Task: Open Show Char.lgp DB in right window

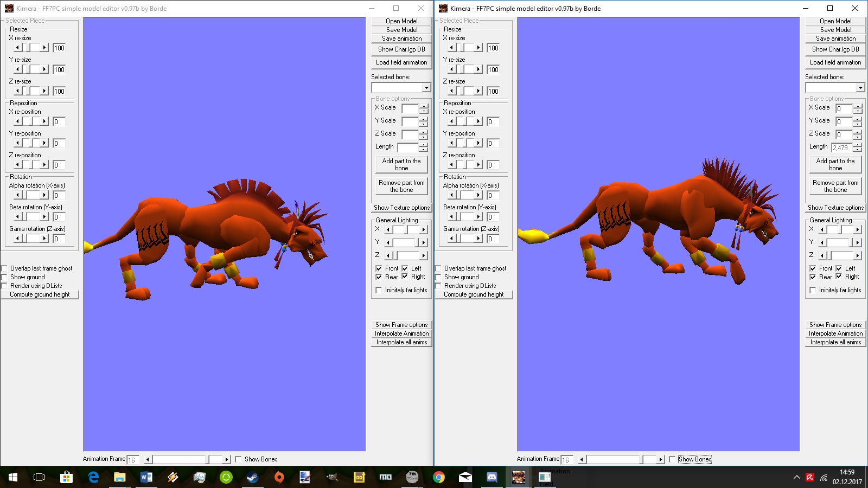Action: 835,49
